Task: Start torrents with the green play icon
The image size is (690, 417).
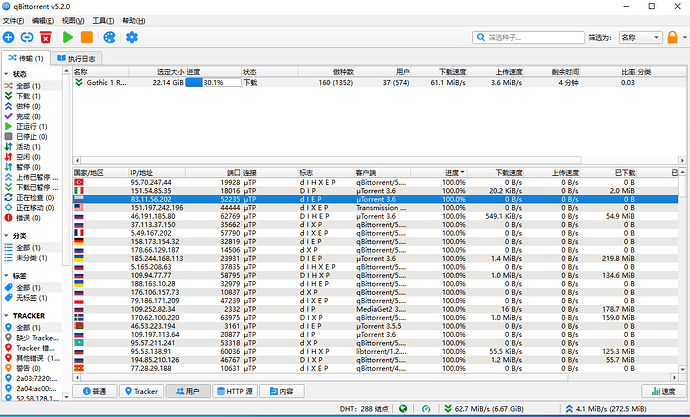Action: [x=68, y=37]
